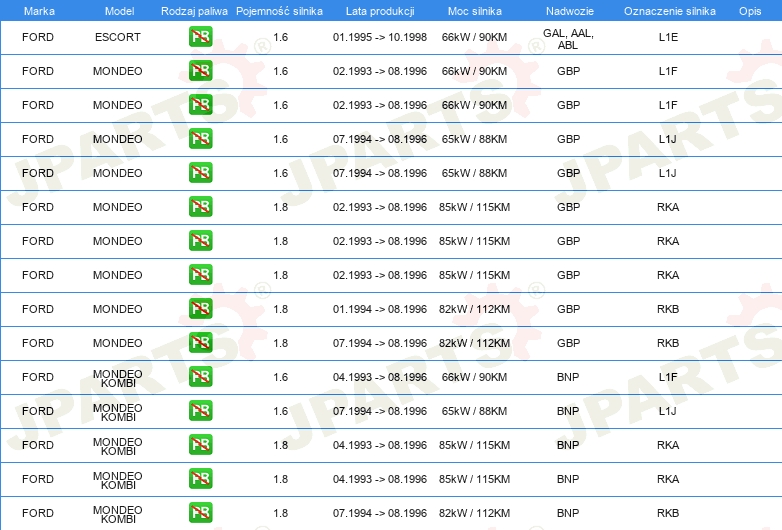This screenshot has width=782, height=530.
Task: Select the L1J engine code in the BNP row
Action: (668, 411)
